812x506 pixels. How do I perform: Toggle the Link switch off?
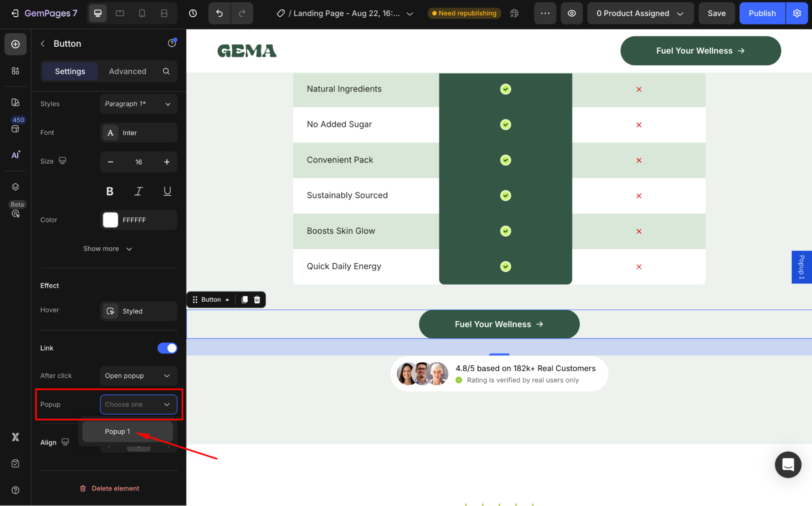(x=167, y=348)
